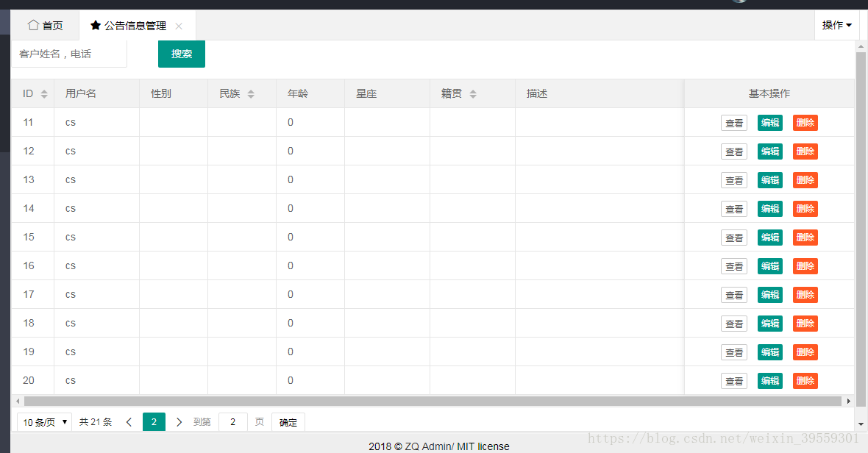Edit record with ID 20

click(770, 381)
